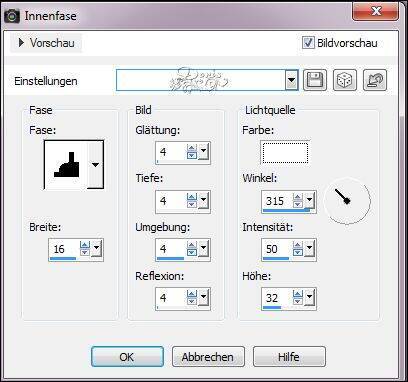Open the Breite slider dropdown arrow
The width and height of the screenshot is (408, 382).
tap(96, 248)
